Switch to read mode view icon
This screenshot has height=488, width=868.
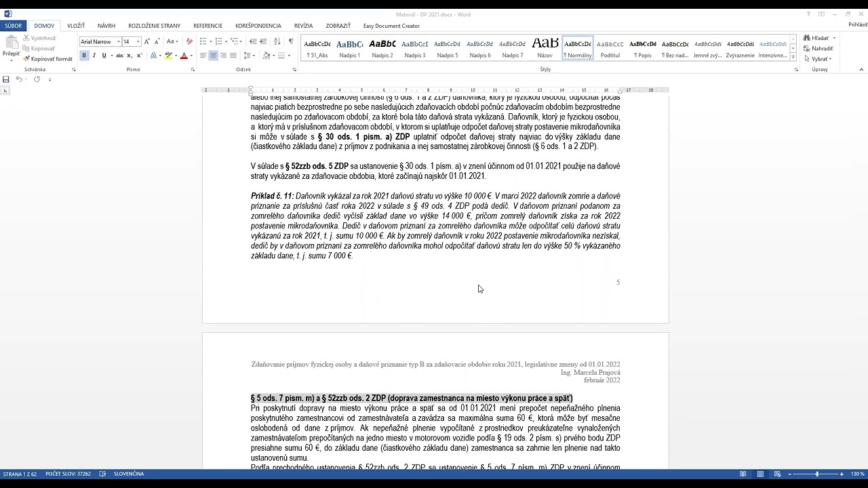[x=743, y=474]
